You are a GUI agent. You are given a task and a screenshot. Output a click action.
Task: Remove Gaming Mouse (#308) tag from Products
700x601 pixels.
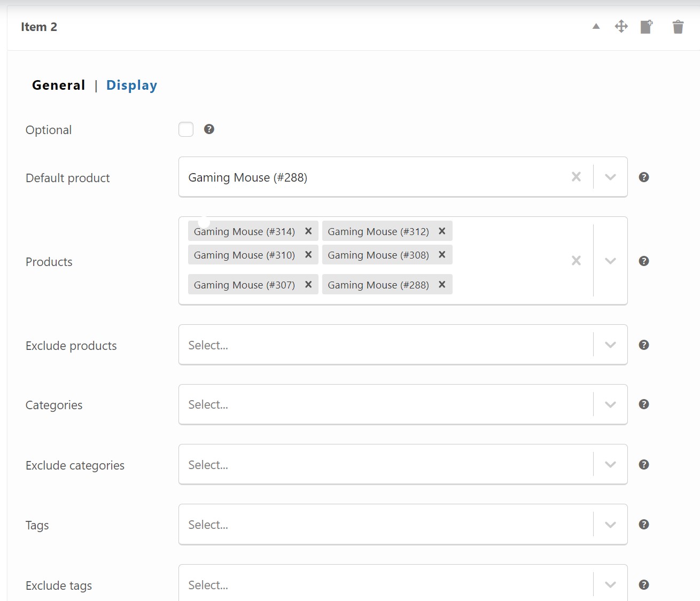coord(442,255)
